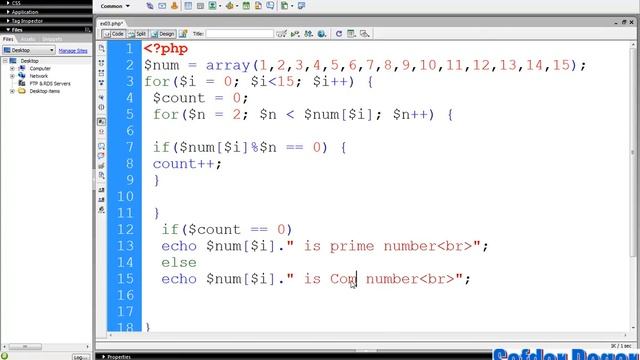Image resolution: width=640 pixels, height=360 pixels.
Task: Click Open Documents icon in coding toolbar
Action: point(102,48)
